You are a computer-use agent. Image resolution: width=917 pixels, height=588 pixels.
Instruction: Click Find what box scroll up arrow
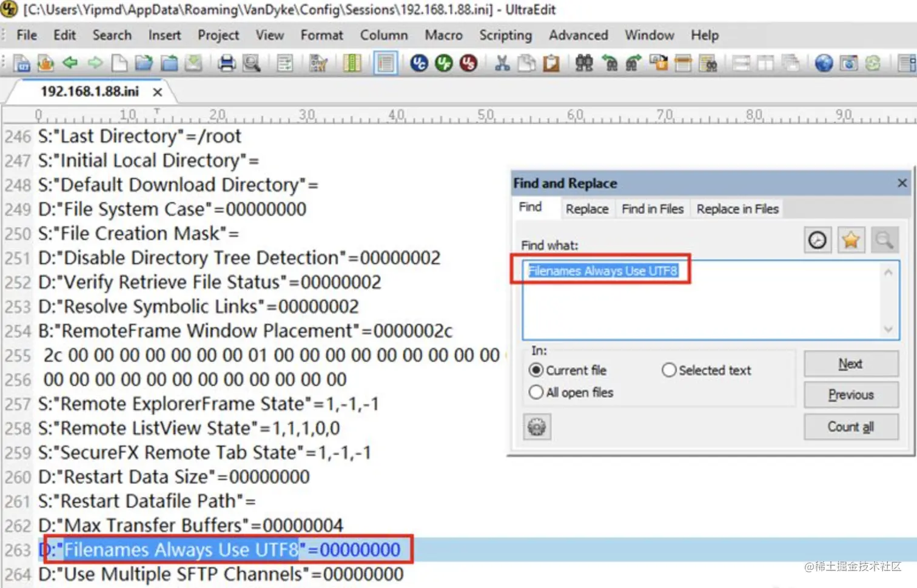tap(888, 273)
